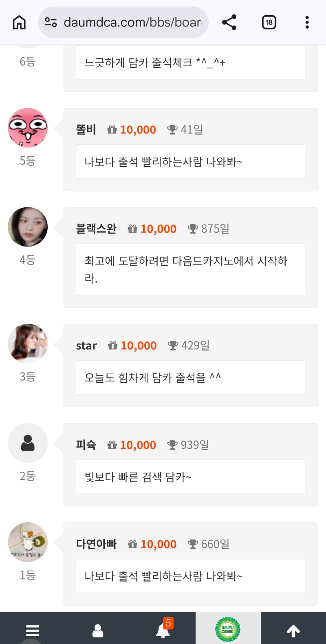The width and height of the screenshot is (326, 644).
Task: Open the user profile icon in bottom bar
Action: [98, 631]
